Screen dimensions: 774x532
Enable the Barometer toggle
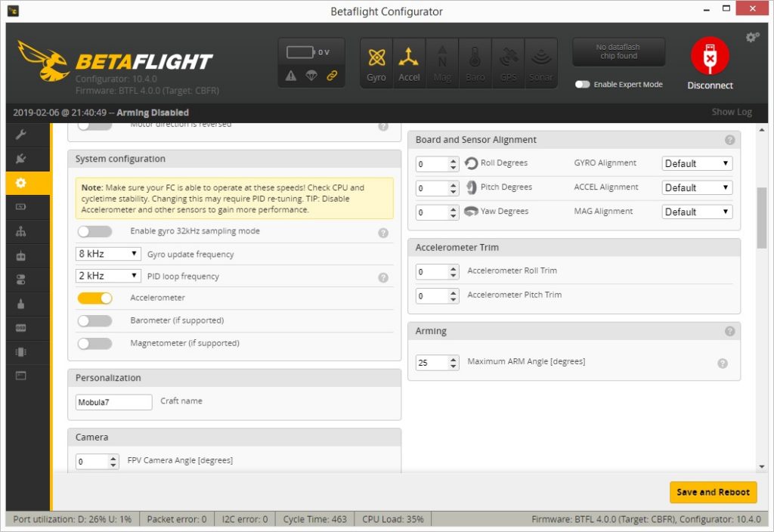(94, 320)
